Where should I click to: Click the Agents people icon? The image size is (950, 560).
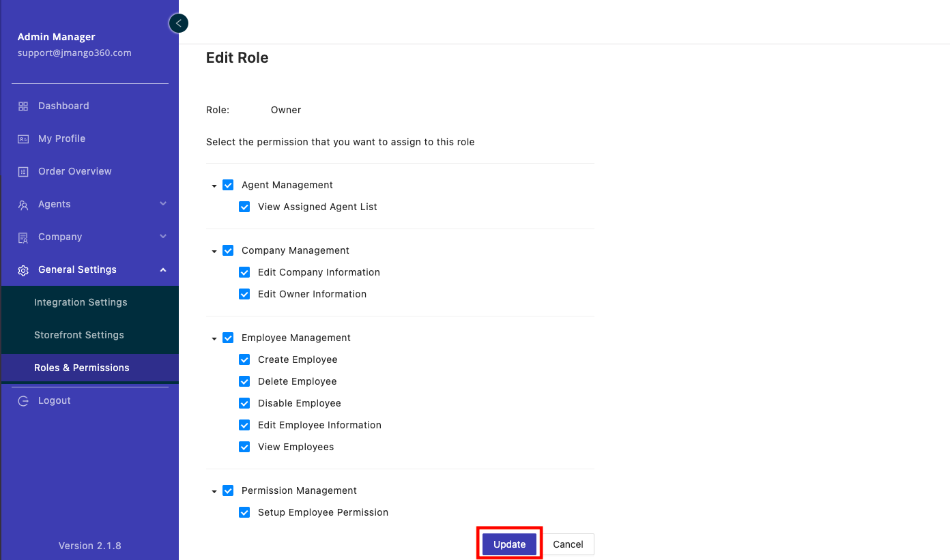(x=23, y=205)
